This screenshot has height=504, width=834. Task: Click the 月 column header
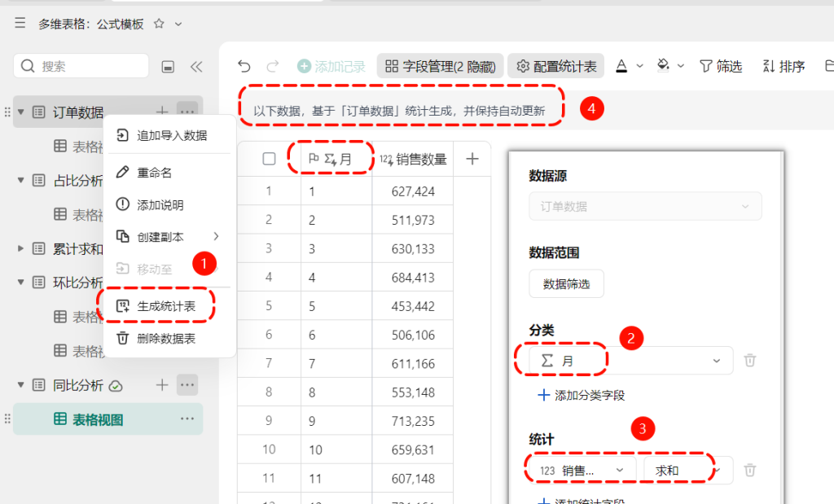336,159
